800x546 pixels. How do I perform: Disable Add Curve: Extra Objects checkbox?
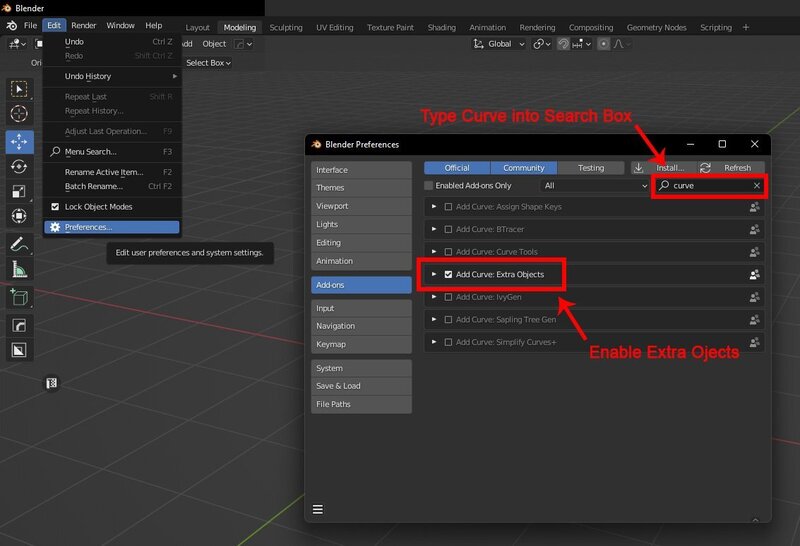[448, 274]
